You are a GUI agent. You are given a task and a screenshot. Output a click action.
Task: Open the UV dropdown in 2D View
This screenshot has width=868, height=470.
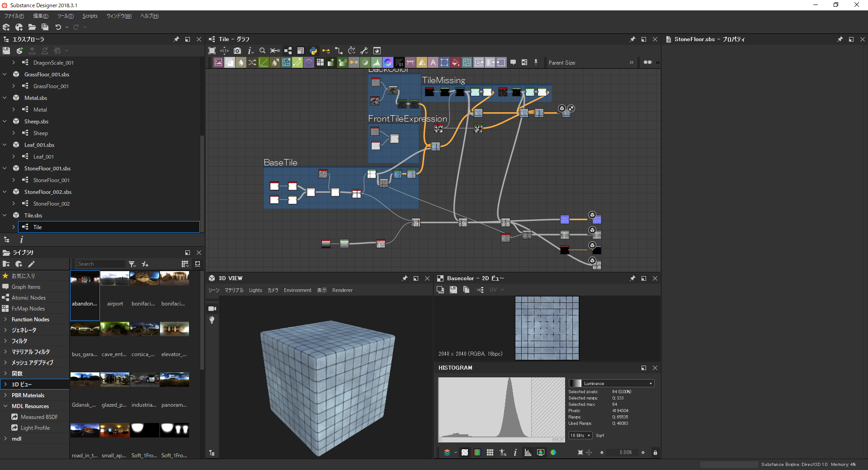pyautogui.click(x=496, y=290)
